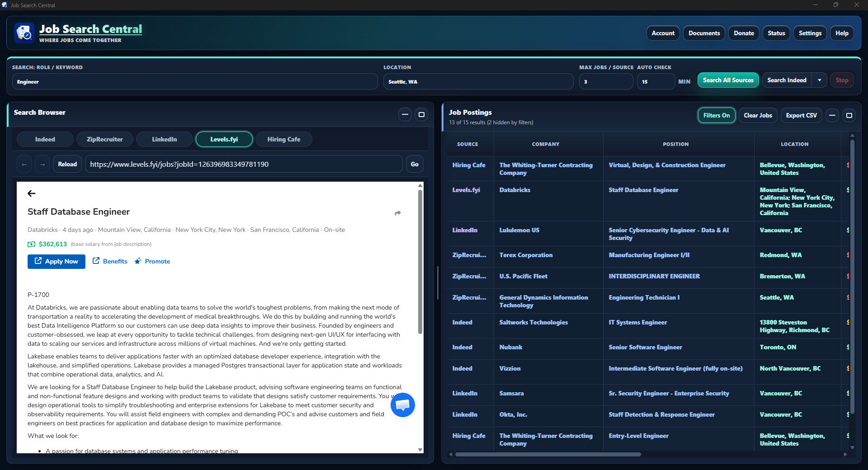Open Settings in the header

click(x=810, y=33)
